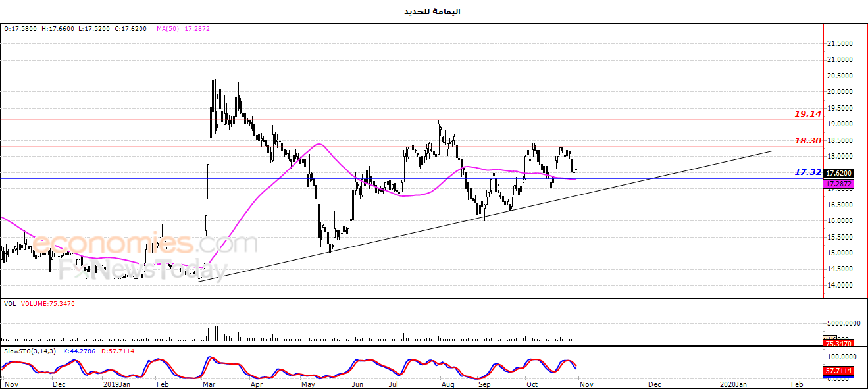Select the stochastic D:57.7114 value
This screenshot has width=868, height=389.
coord(118,351)
